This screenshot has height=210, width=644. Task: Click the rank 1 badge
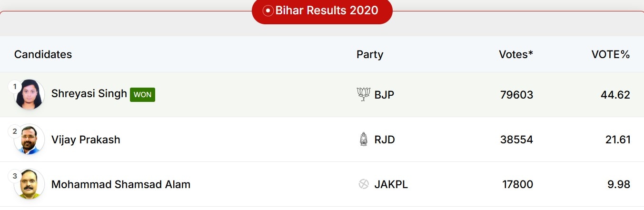coord(15,86)
